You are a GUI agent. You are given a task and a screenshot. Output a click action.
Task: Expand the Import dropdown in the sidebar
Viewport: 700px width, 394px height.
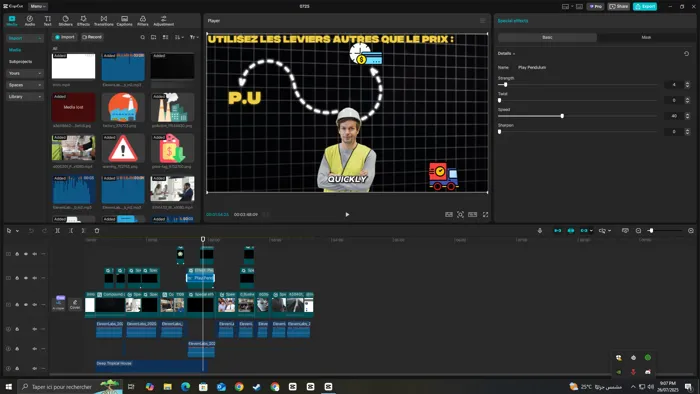[x=25, y=38]
